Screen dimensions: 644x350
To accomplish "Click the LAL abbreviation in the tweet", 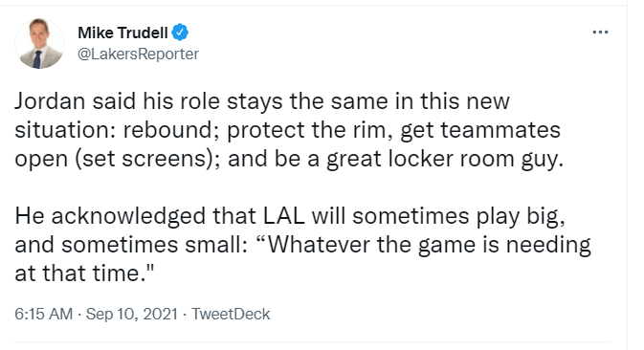I will click(x=284, y=216).
